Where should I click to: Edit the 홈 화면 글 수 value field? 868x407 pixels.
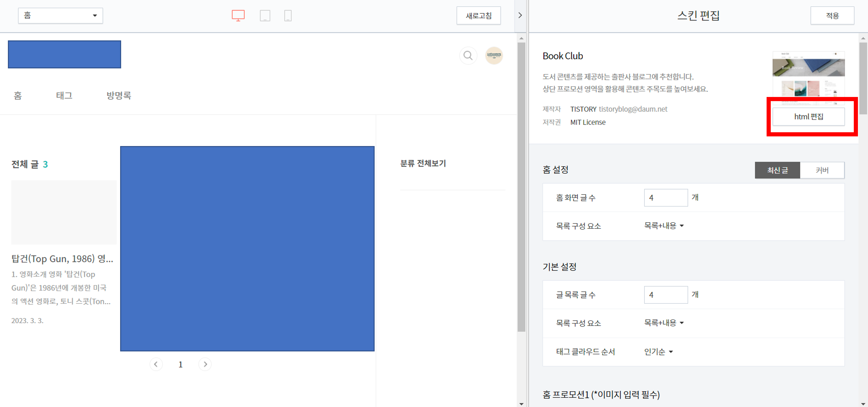665,198
